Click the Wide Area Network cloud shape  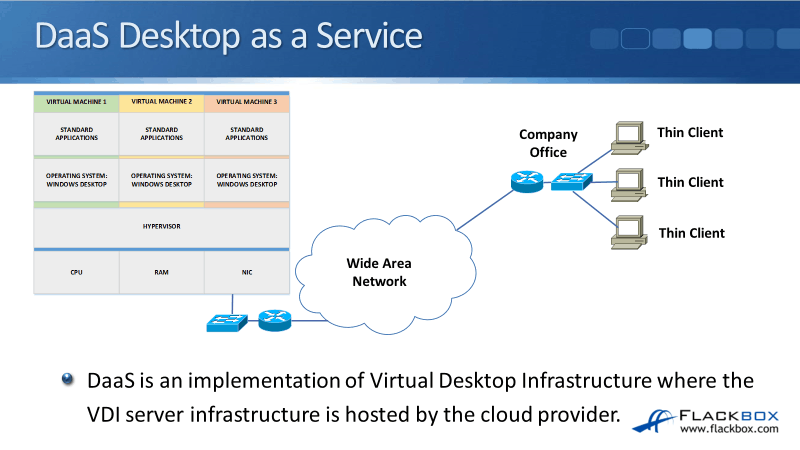coord(378,270)
